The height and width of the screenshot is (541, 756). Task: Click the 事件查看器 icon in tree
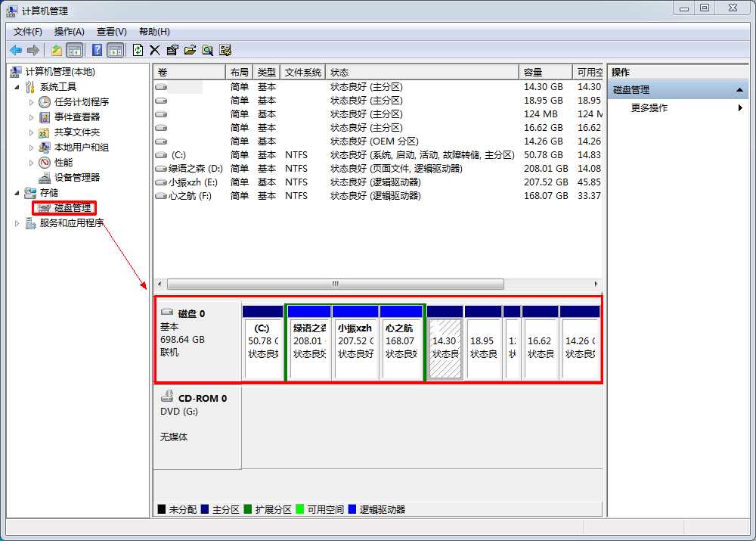[45, 117]
